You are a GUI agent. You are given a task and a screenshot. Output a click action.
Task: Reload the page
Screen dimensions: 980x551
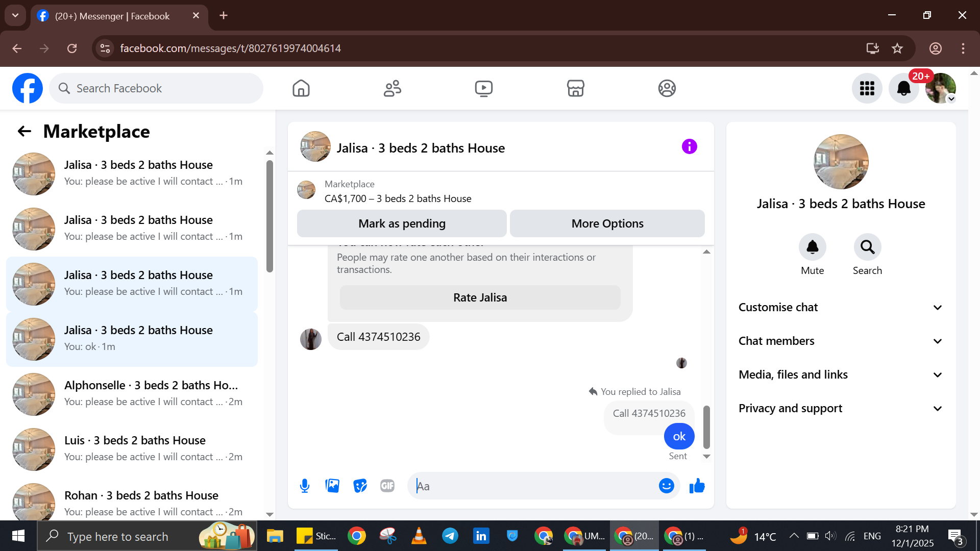[x=72, y=48]
